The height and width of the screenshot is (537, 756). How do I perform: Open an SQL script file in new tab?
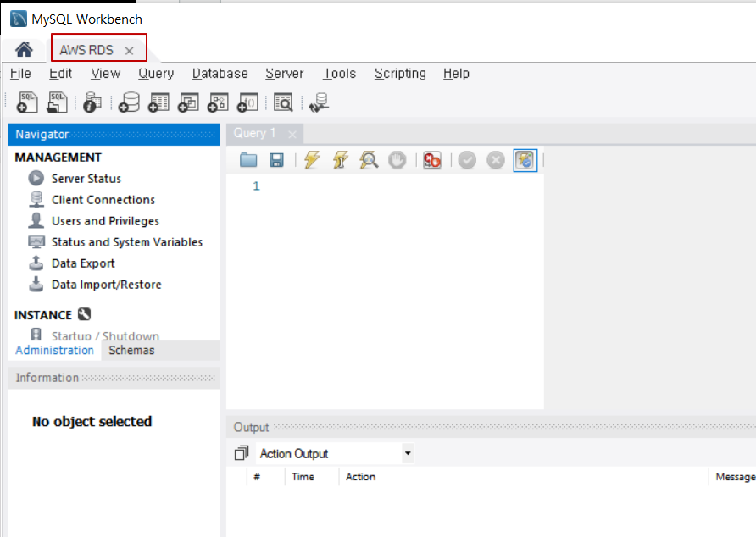(x=57, y=102)
